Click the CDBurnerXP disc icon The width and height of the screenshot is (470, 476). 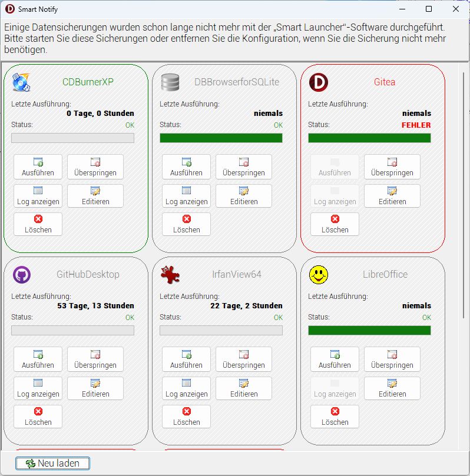coord(21,82)
